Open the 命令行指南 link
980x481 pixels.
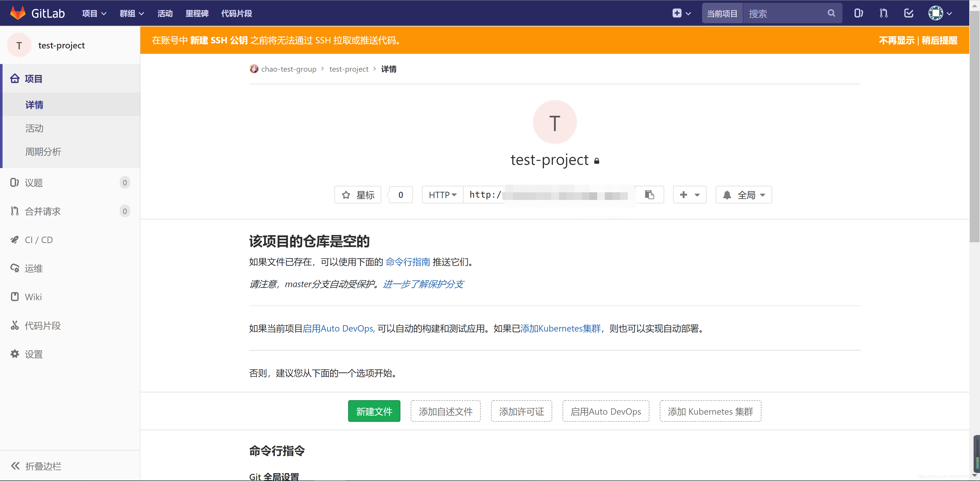coord(408,262)
